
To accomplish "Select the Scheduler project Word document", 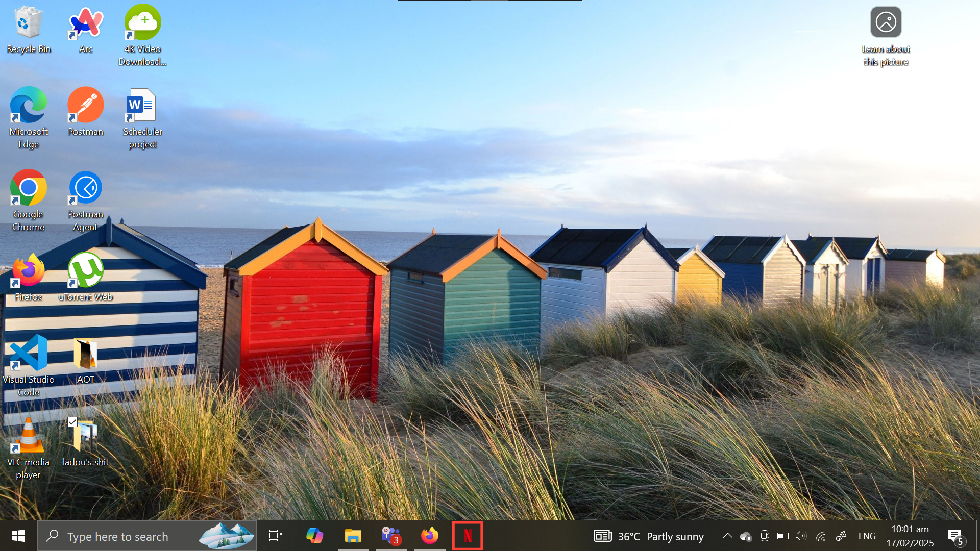I will (x=142, y=106).
